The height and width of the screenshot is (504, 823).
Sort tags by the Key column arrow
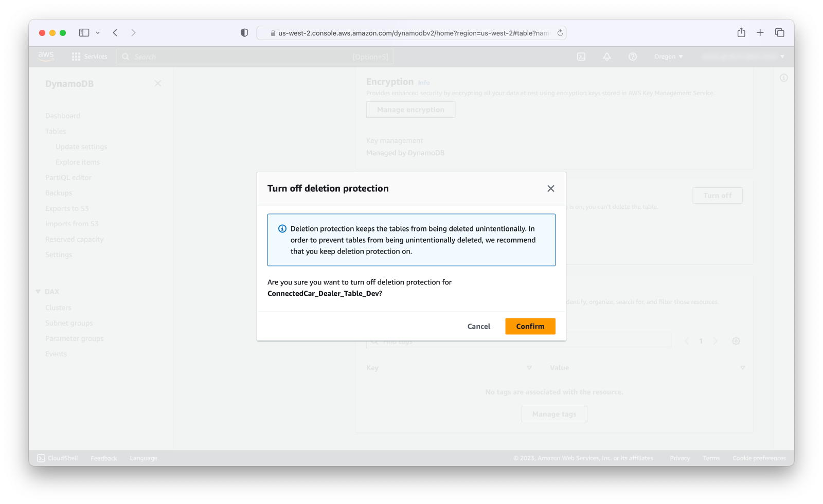(x=529, y=368)
